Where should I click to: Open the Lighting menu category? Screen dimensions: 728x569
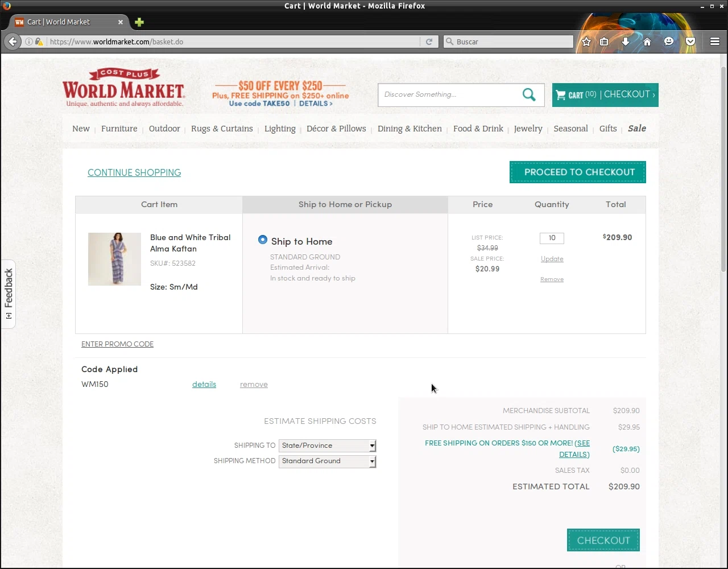[x=280, y=129]
